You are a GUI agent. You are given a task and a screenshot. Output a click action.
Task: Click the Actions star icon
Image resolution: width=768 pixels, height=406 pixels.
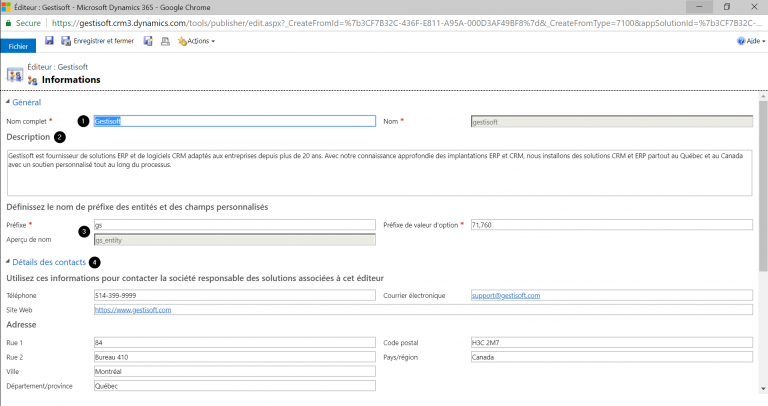tap(182, 41)
